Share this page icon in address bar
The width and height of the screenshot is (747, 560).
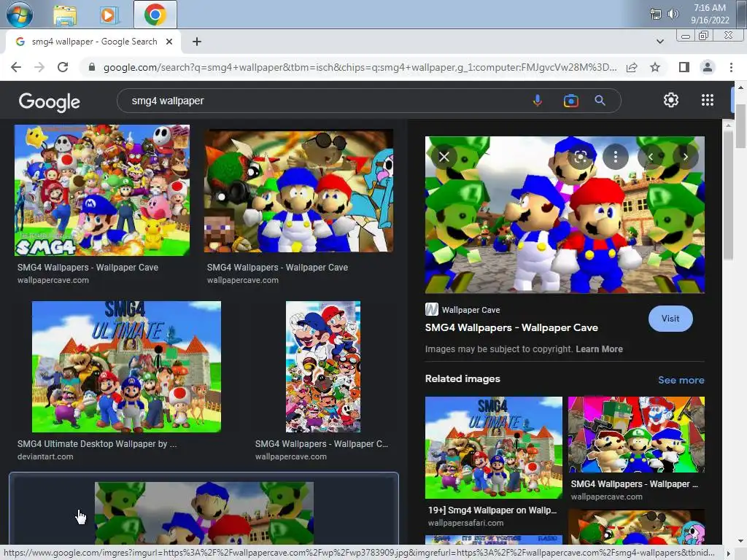pyautogui.click(x=632, y=67)
